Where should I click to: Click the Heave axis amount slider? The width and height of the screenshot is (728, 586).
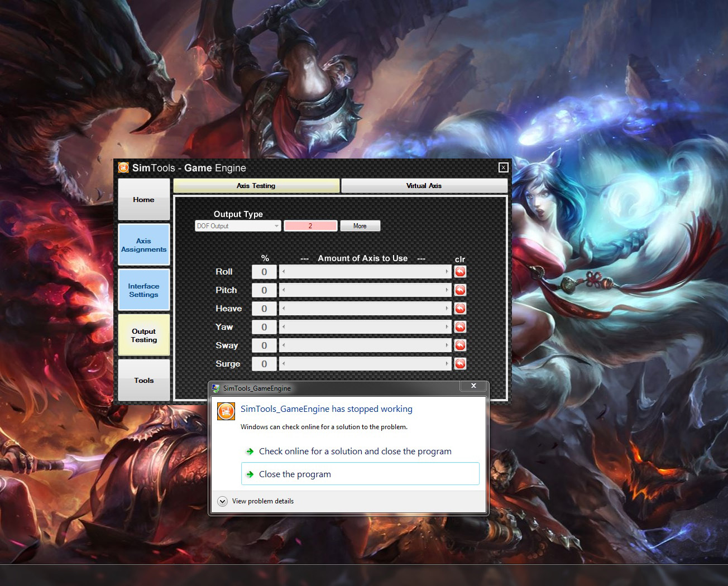point(365,309)
